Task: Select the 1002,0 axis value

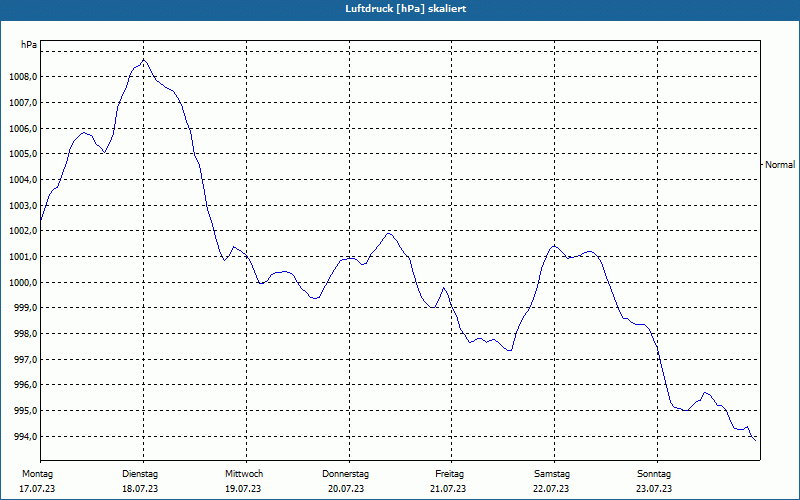Action: pyautogui.click(x=22, y=231)
